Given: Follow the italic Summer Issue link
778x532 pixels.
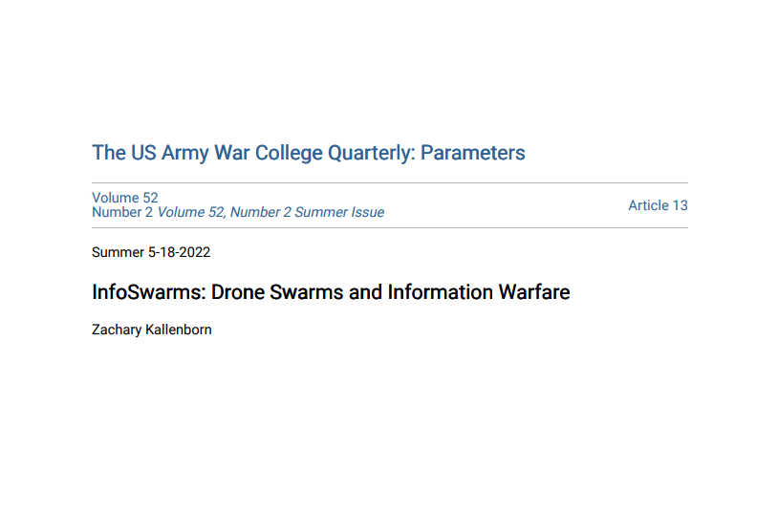Looking at the screenshot, I should (339, 212).
